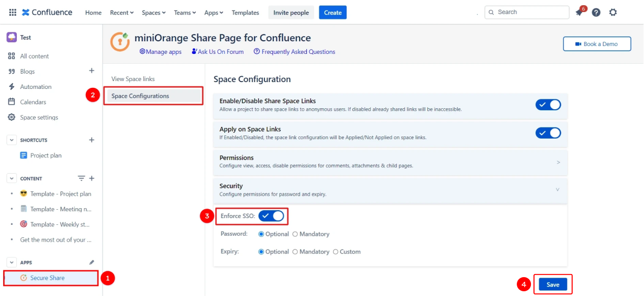Save the space configuration
Viewport: 644px width, 296px height.
pyautogui.click(x=553, y=284)
